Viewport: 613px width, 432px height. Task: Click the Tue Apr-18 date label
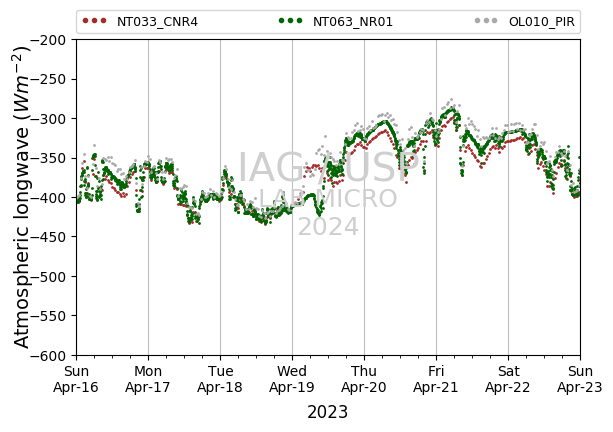pos(220,379)
